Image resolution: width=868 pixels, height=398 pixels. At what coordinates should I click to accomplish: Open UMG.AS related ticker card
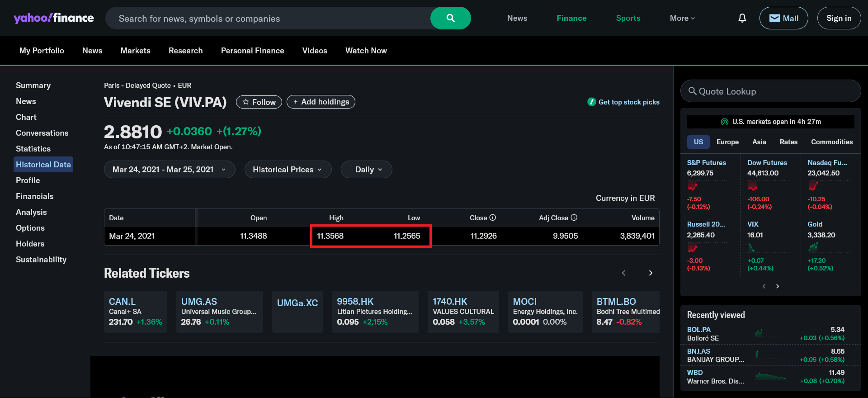click(220, 312)
